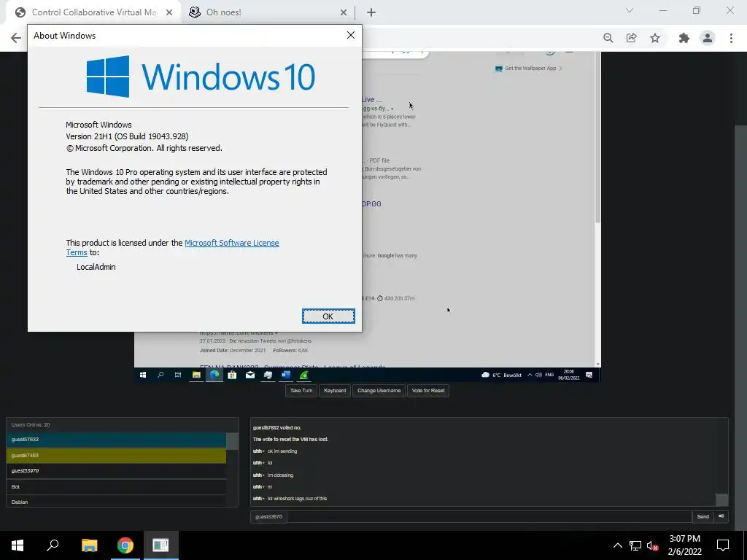747x560 pixels.
Task: Select user guest33970 in the list
Action: click(x=116, y=471)
